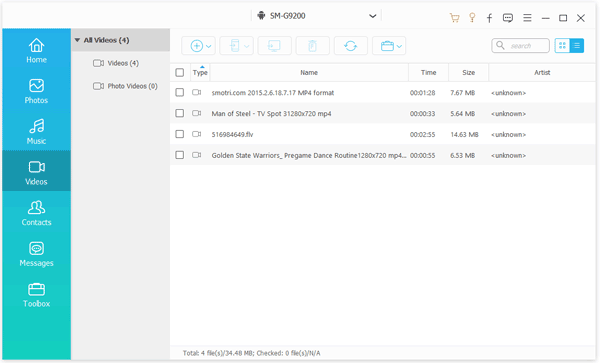Open the Music section
This screenshot has width=600, height=363.
pyautogui.click(x=36, y=132)
